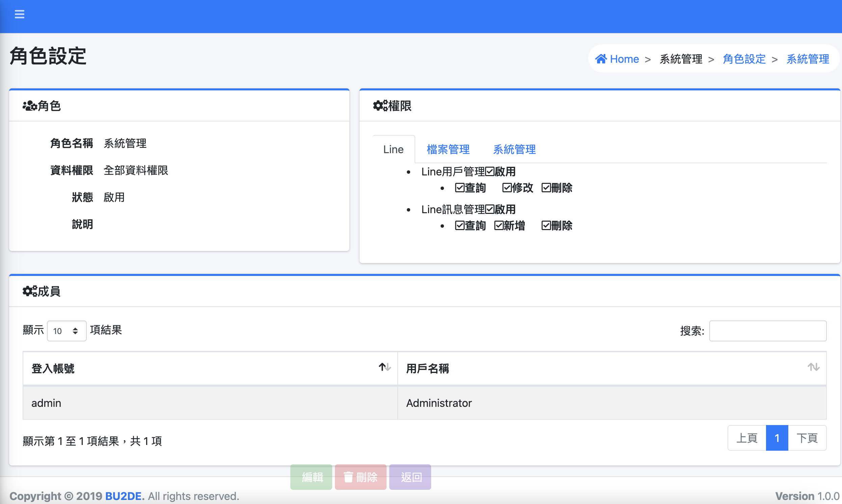Open the results-per-page dropdown showing 10
This screenshot has width=842, height=504.
click(x=66, y=331)
